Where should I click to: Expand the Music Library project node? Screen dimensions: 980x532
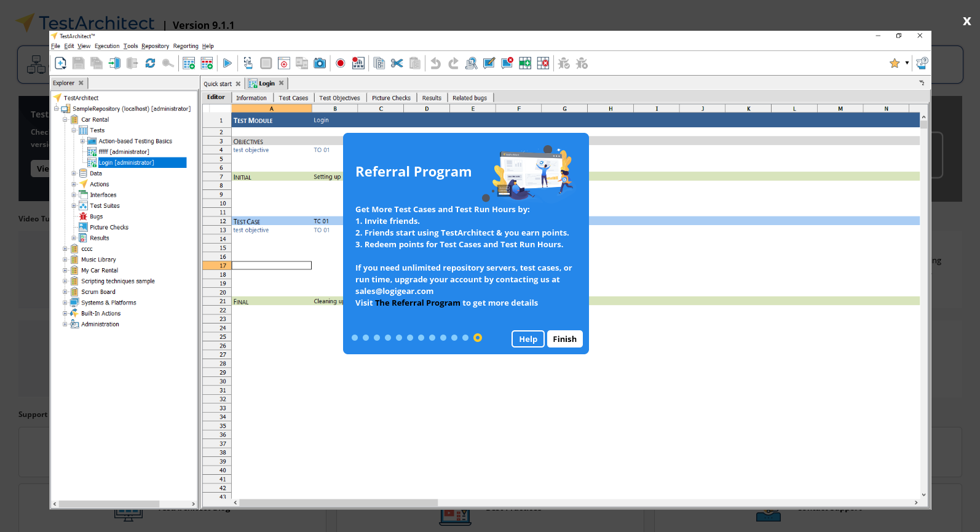pos(65,260)
